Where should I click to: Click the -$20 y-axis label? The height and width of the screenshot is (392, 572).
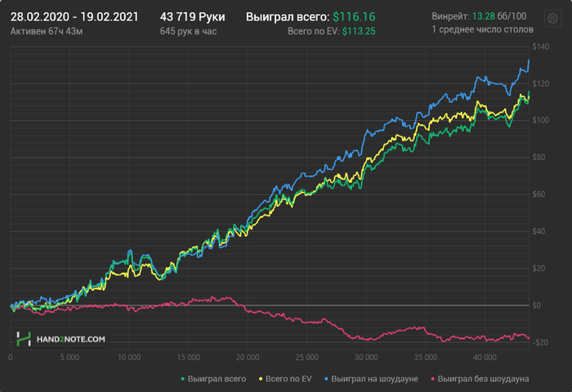[540, 342]
